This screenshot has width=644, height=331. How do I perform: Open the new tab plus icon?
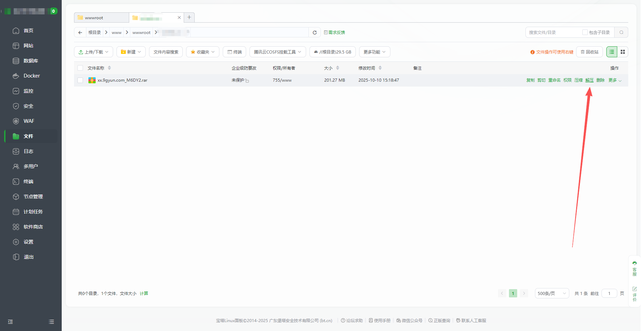tap(189, 17)
